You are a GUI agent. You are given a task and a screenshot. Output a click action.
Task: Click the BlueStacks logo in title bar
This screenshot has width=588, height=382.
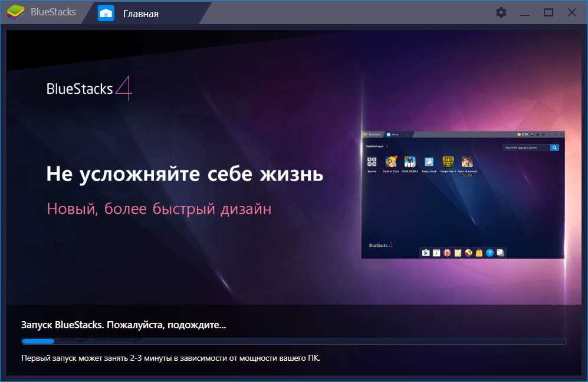[16, 12]
